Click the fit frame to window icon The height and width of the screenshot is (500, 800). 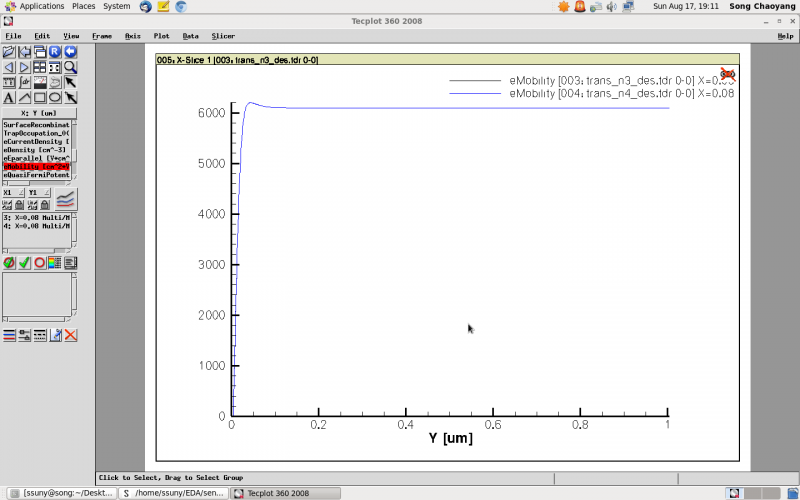(55, 67)
